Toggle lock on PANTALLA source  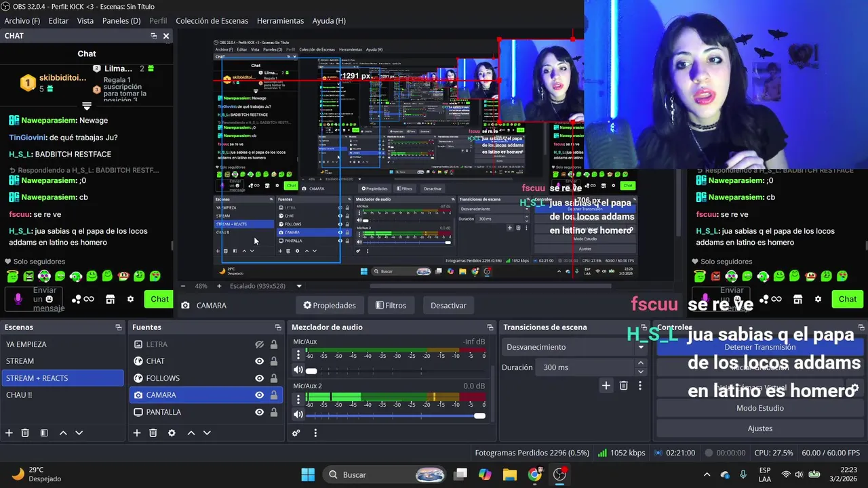click(x=274, y=412)
